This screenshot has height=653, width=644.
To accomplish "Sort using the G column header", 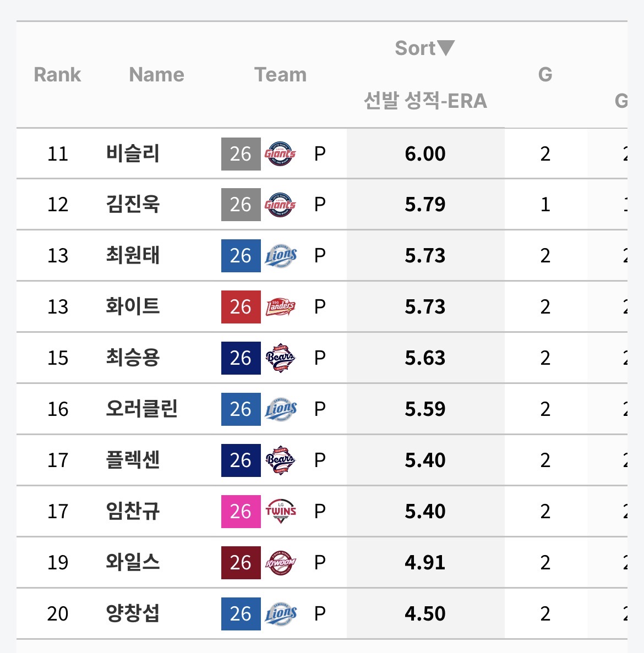I will point(545,75).
